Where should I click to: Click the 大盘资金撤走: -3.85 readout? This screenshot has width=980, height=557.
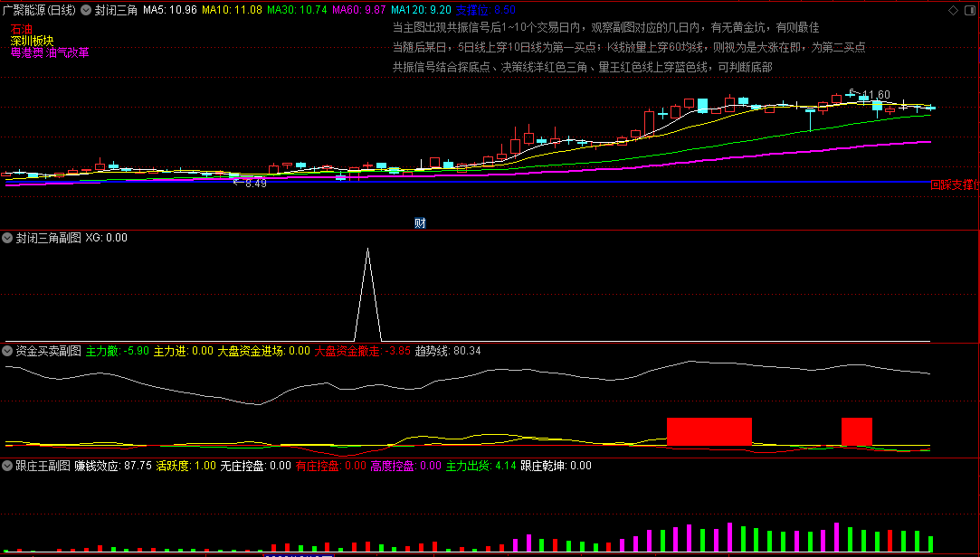(363, 351)
